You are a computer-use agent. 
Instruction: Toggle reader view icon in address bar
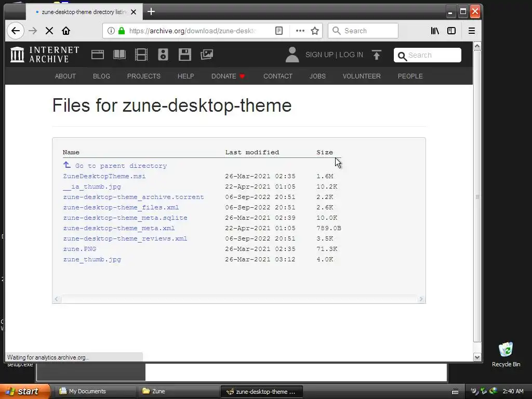(x=279, y=31)
